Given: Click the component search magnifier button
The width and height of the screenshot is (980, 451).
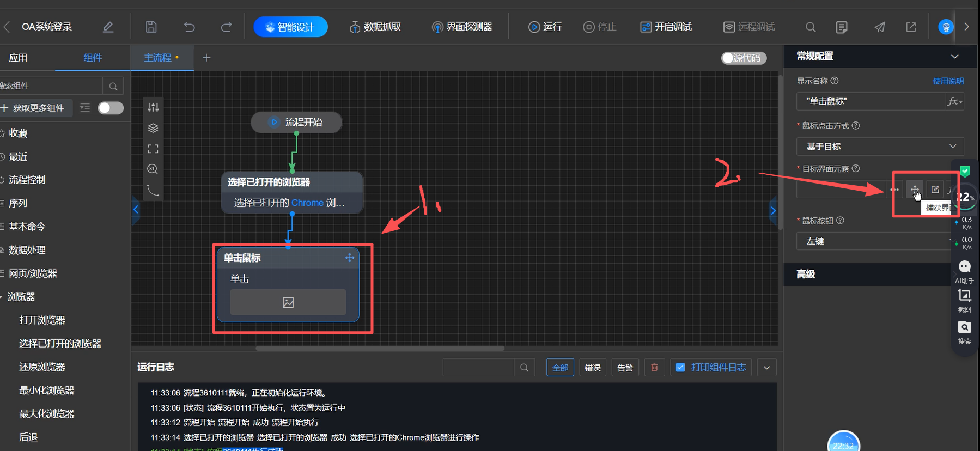Looking at the screenshot, I should coord(113,86).
